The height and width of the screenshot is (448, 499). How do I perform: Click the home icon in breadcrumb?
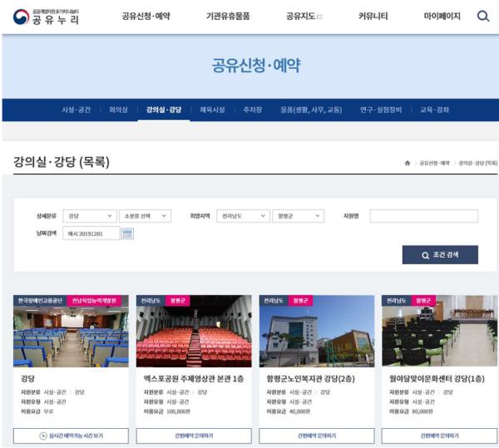pos(408,163)
